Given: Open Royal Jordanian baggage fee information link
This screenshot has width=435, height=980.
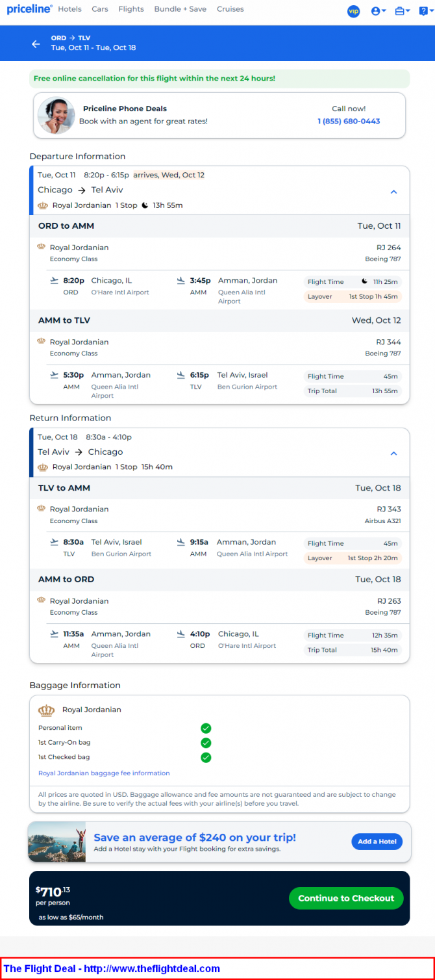Looking at the screenshot, I should pos(104,773).
